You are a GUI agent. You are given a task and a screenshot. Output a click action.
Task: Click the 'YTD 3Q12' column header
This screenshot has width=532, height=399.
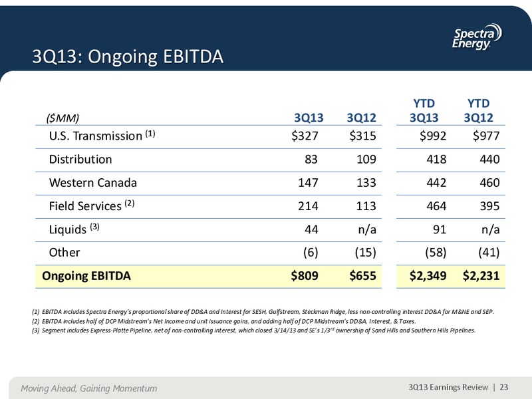[x=478, y=110]
